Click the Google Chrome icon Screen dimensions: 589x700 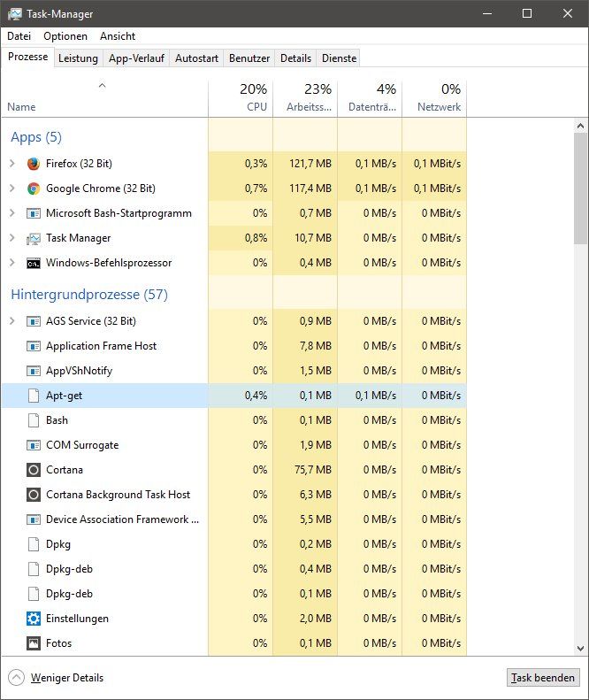pos(34,188)
